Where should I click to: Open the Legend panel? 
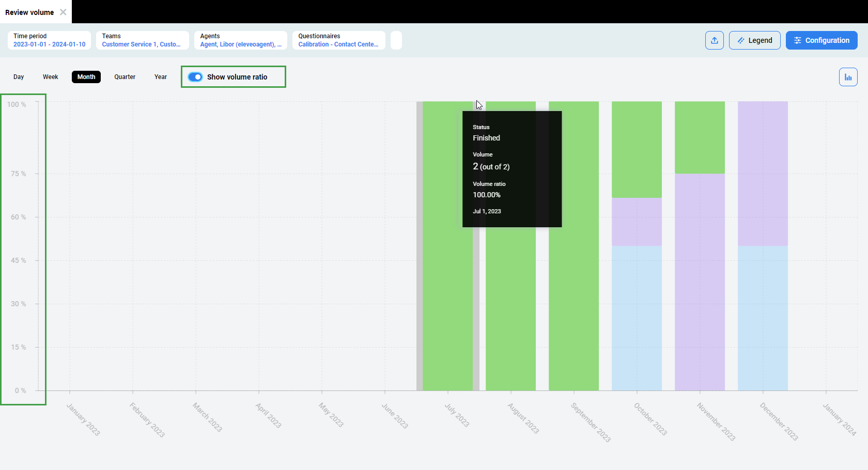(x=754, y=40)
